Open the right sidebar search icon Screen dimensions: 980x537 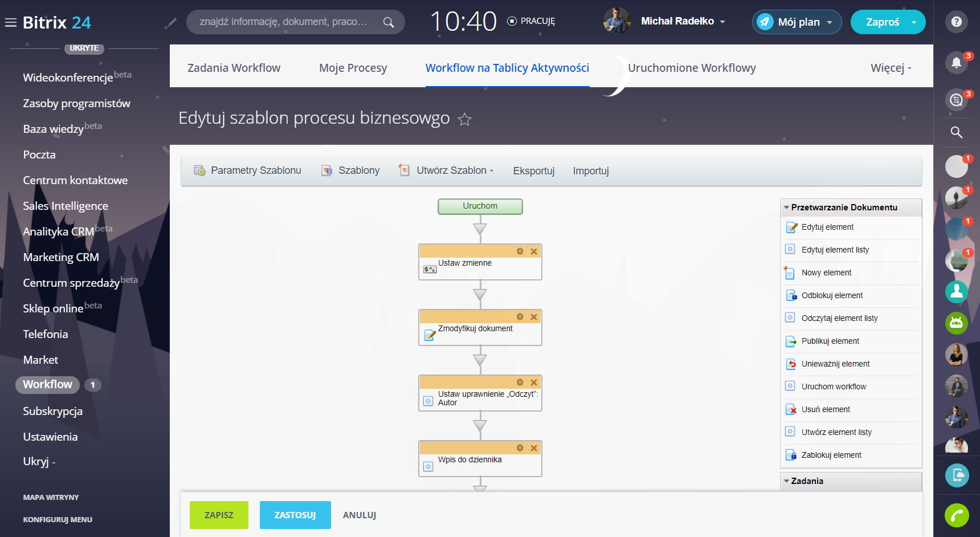[x=956, y=132]
